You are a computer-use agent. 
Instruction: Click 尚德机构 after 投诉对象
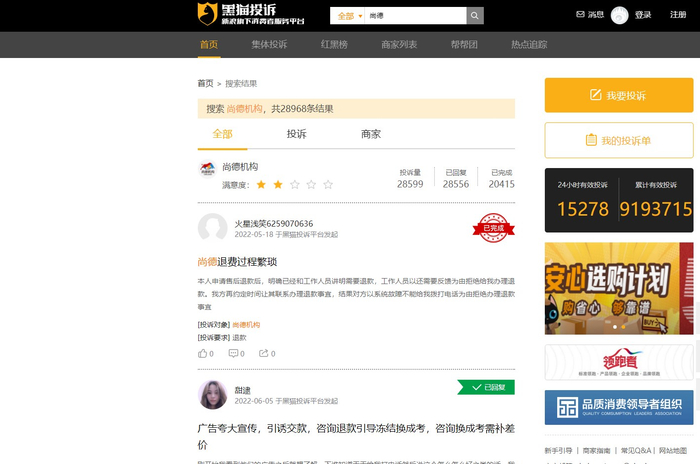point(246,325)
